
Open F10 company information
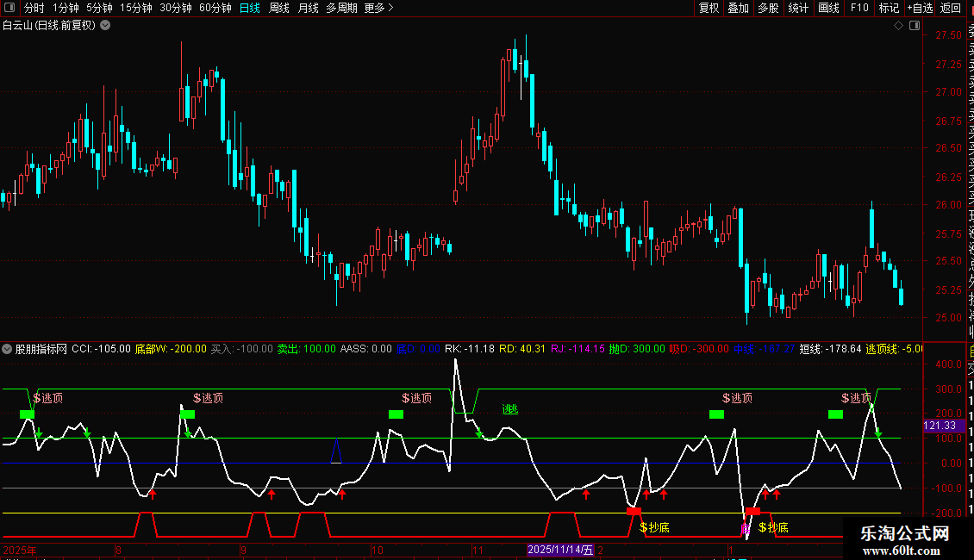click(x=859, y=8)
